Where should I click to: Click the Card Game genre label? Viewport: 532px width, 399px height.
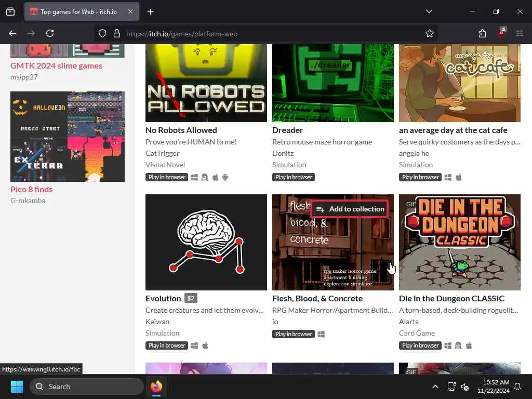pos(417,333)
